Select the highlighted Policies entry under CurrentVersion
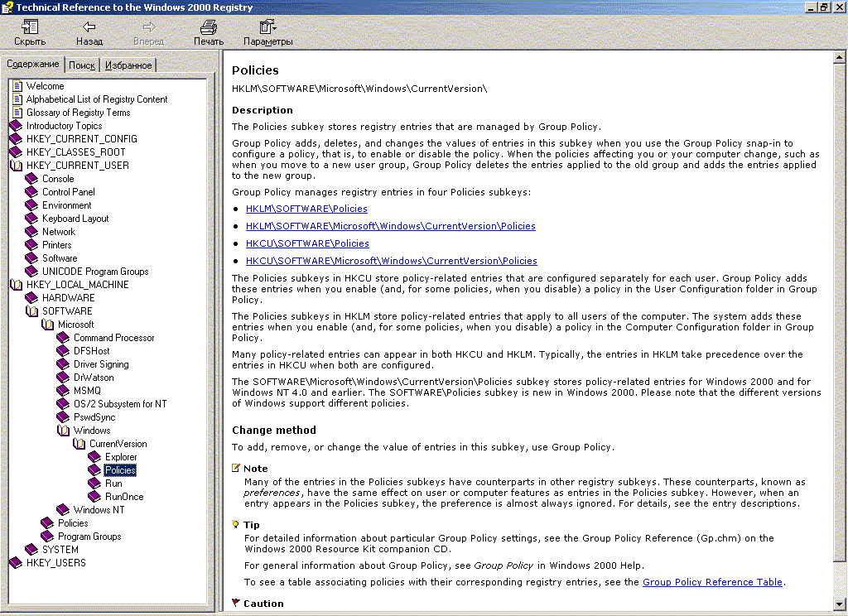Image resolution: width=848 pixels, height=616 pixels. tap(120, 470)
